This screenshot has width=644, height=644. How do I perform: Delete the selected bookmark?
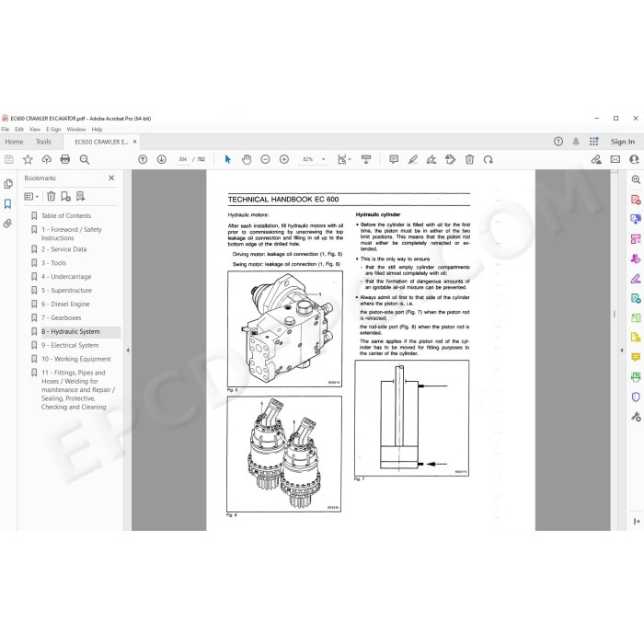coord(51,197)
